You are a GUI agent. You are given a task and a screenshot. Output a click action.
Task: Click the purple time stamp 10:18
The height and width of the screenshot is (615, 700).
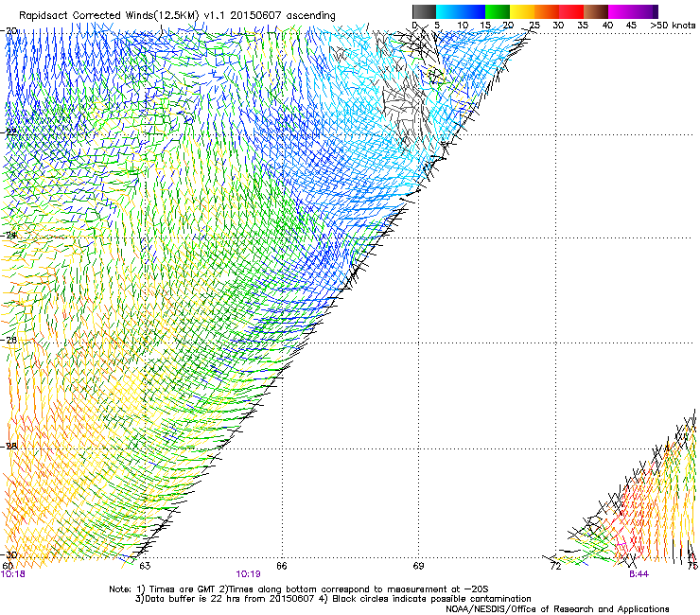tap(13, 574)
